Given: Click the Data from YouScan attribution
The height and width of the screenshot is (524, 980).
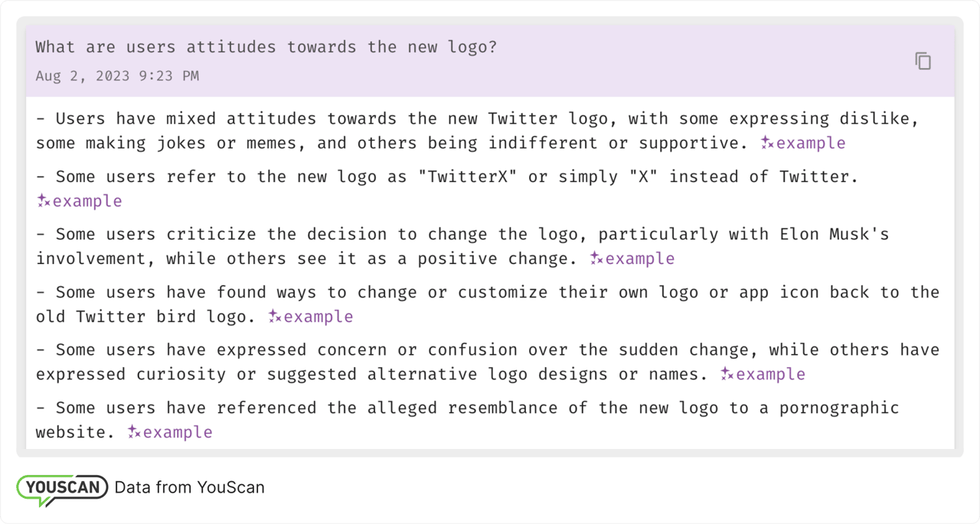Looking at the screenshot, I should tap(189, 487).
